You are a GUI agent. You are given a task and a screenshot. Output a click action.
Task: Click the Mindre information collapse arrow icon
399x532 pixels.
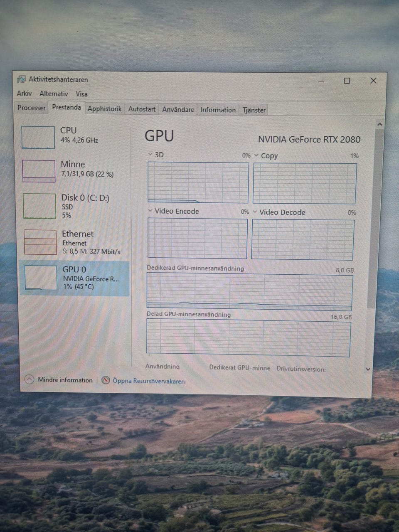[x=29, y=379]
